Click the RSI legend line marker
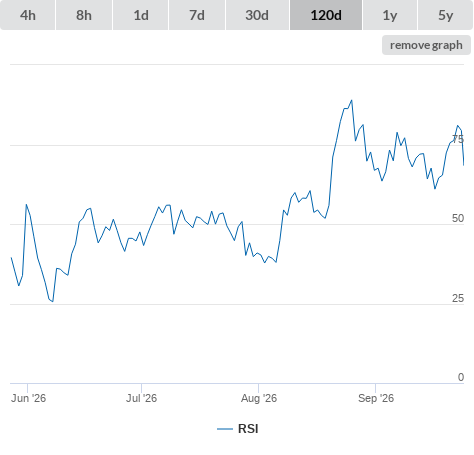Screen dimensions: 474x455 coord(225,429)
